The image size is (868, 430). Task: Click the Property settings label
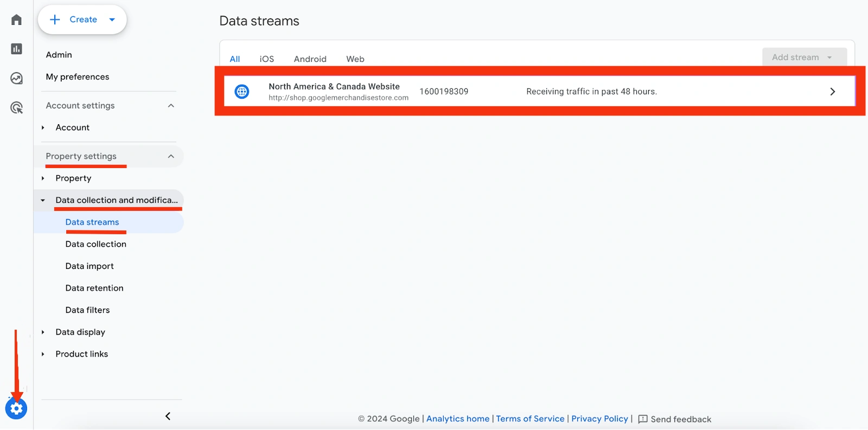(81, 156)
